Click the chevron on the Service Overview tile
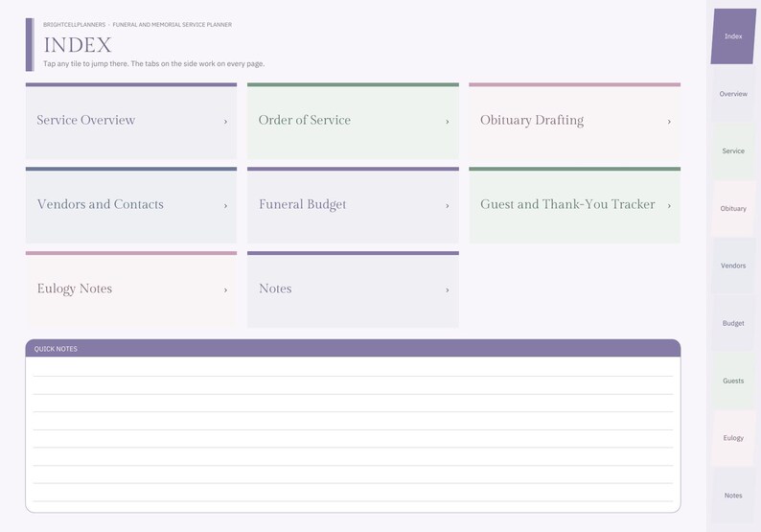761x532 pixels. [225, 122]
